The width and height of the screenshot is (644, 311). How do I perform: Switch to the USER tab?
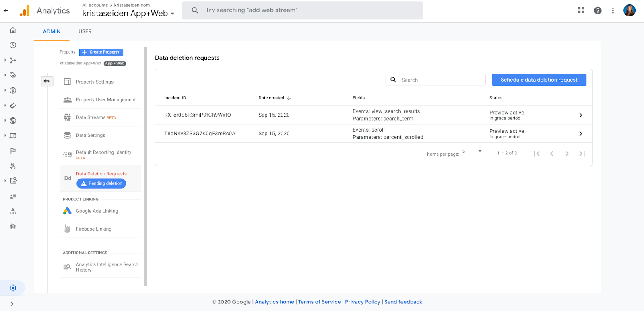point(85,31)
